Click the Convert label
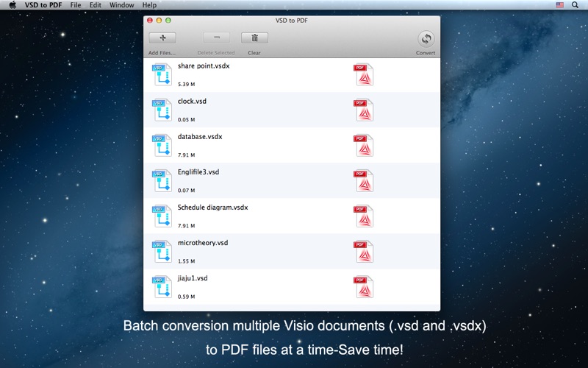 pyautogui.click(x=426, y=53)
